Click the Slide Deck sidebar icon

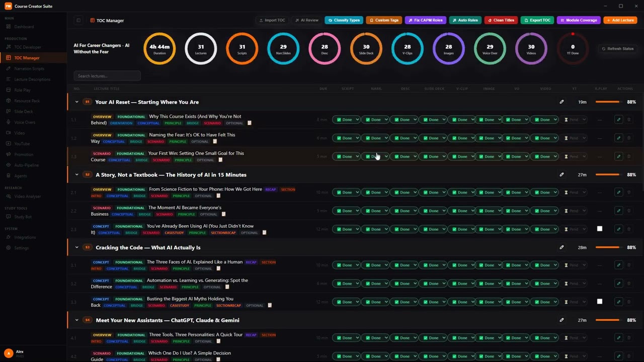click(x=9, y=112)
